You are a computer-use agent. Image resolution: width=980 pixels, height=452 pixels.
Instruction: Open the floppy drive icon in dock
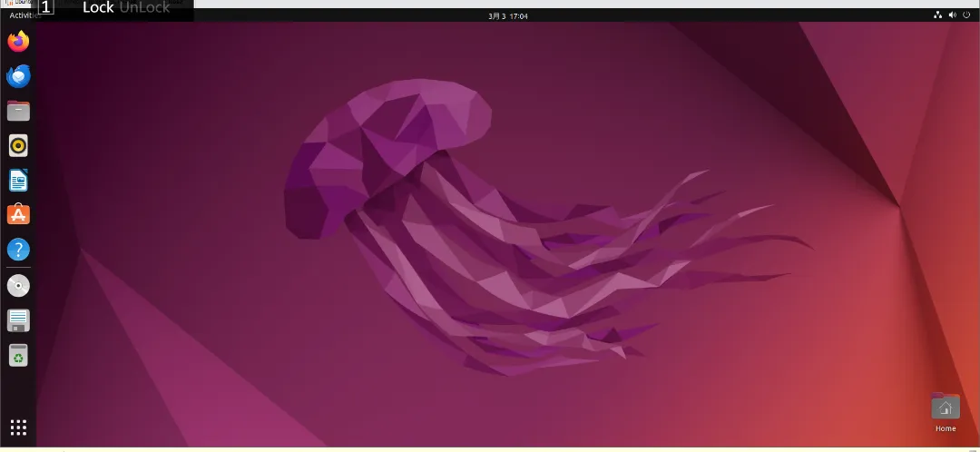[18, 320]
